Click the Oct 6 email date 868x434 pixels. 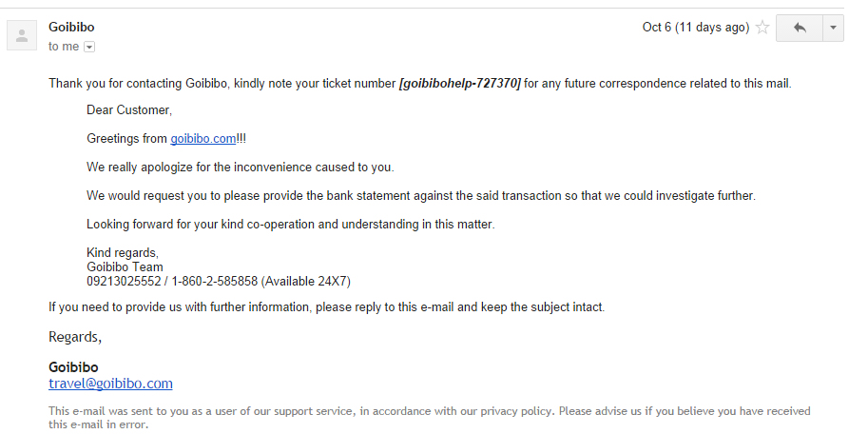pos(696,28)
